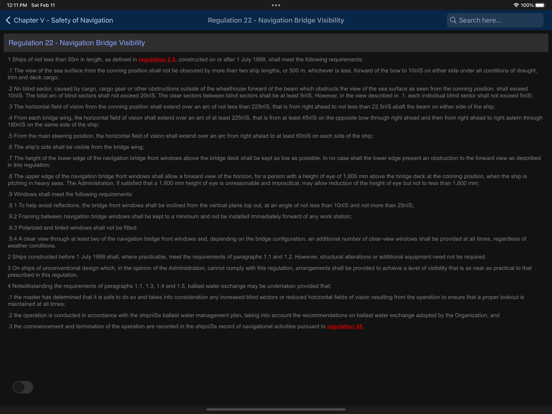Tap the back chevron icon
Image resolution: width=552 pixels, height=414 pixels.
(x=8, y=20)
